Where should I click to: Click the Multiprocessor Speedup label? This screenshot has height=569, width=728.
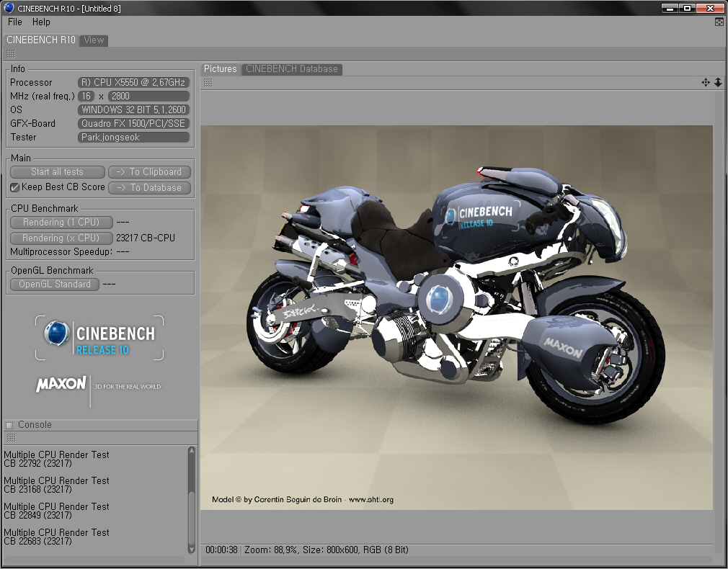coord(61,252)
